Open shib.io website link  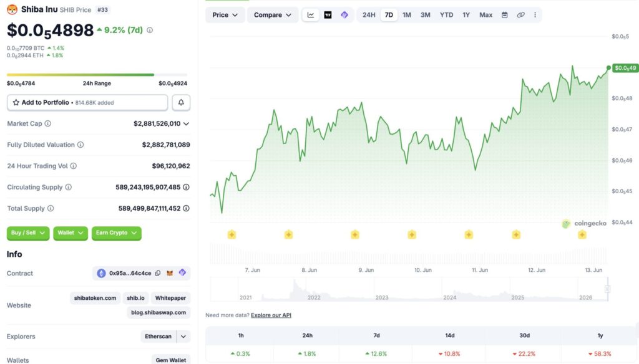[x=135, y=298]
